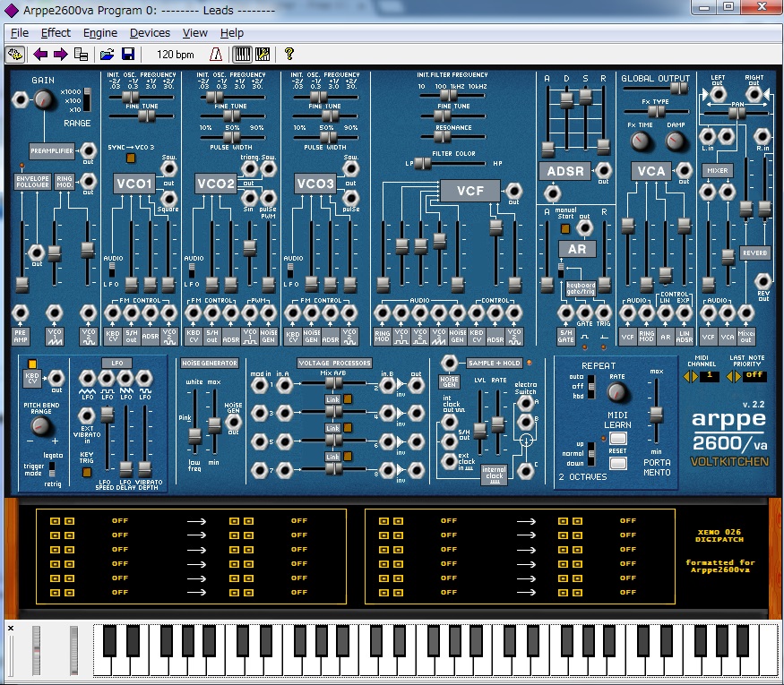Click the Filter Color LP/HP slider handle

click(423, 163)
